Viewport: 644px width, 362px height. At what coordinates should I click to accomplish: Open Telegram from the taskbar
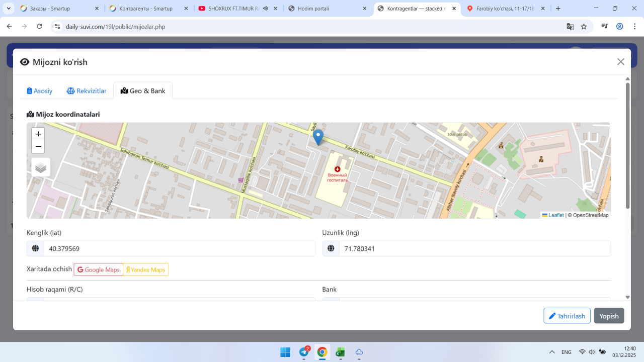click(x=304, y=352)
